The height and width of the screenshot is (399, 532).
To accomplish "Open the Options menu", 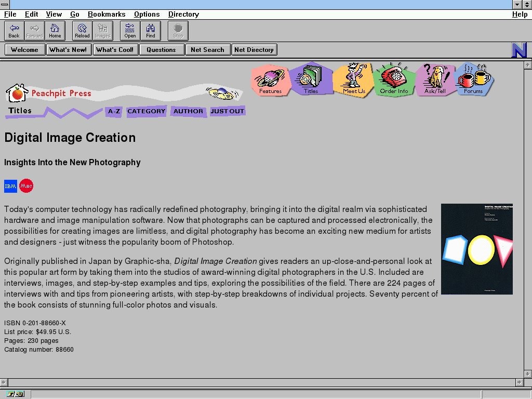I will 147,14.
